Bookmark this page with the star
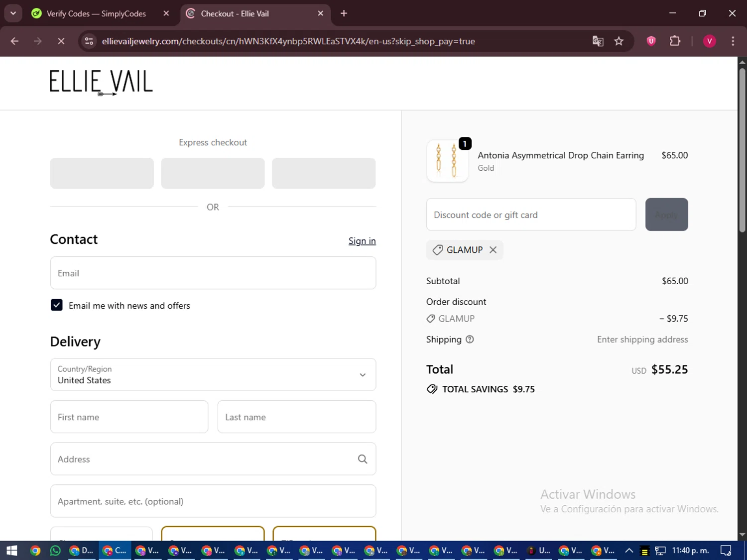The width and height of the screenshot is (747, 560). click(x=619, y=41)
